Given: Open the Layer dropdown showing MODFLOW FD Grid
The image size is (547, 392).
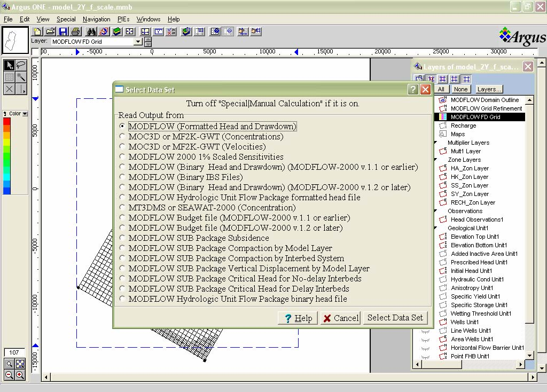Looking at the screenshot, I should click(x=138, y=42).
